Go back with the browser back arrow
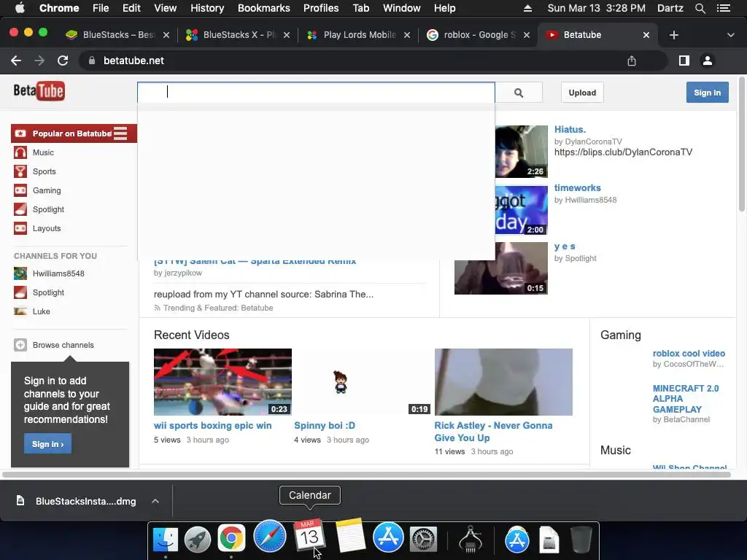Screen dimensions: 747x560 click(x=16, y=61)
